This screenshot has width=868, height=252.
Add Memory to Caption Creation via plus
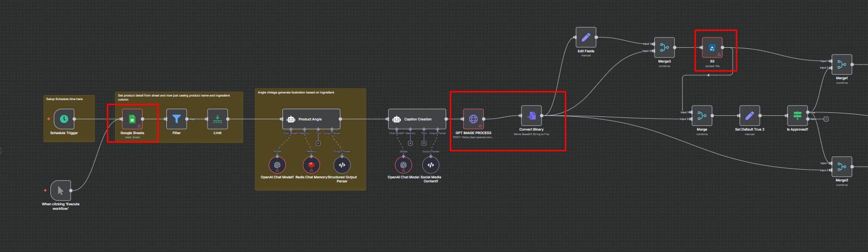(410, 143)
